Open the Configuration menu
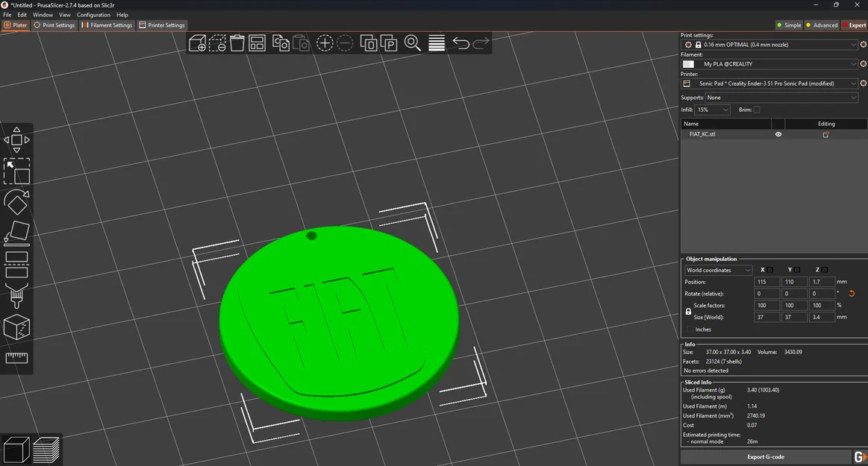The height and width of the screenshot is (466, 868). point(93,15)
